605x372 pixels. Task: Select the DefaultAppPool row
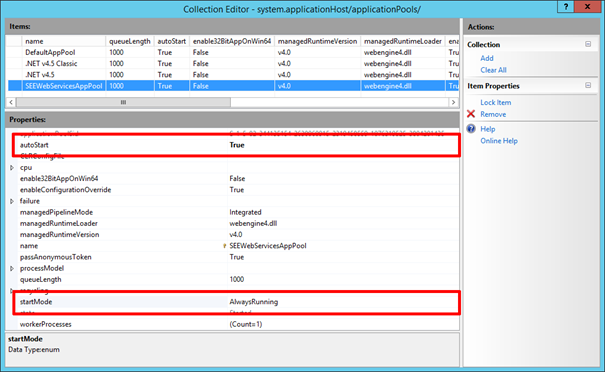click(x=233, y=52)
